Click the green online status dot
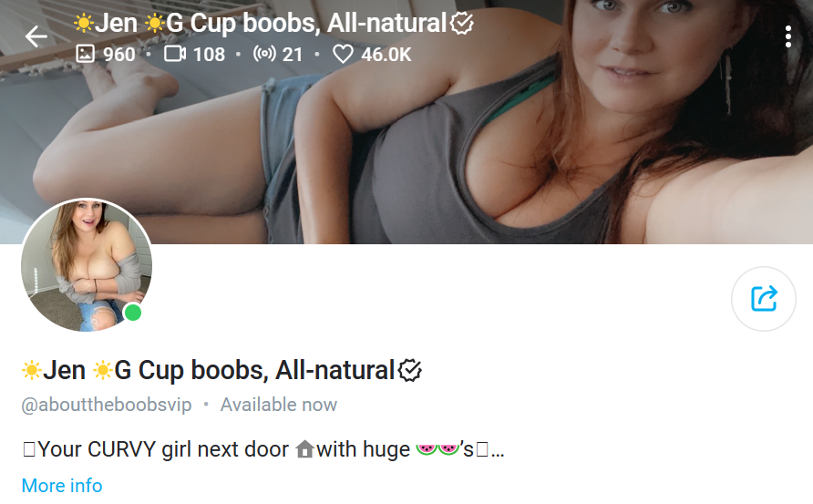This screenshot has height=504, width=813. [133, 313]
